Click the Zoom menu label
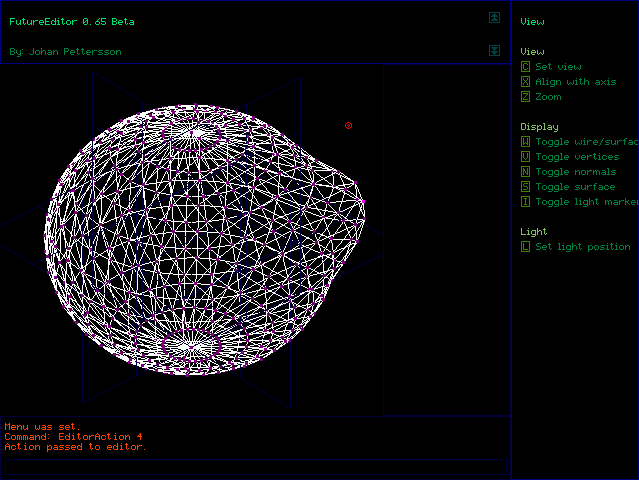 pyautogui.click(x=548, y=97)
